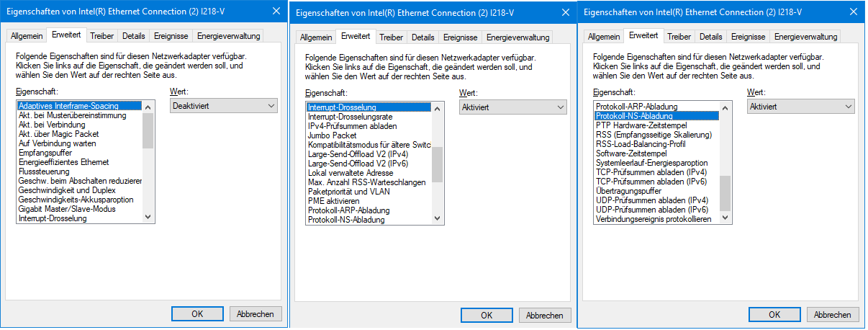Select Jumbo Packet property

click(332, 135)
